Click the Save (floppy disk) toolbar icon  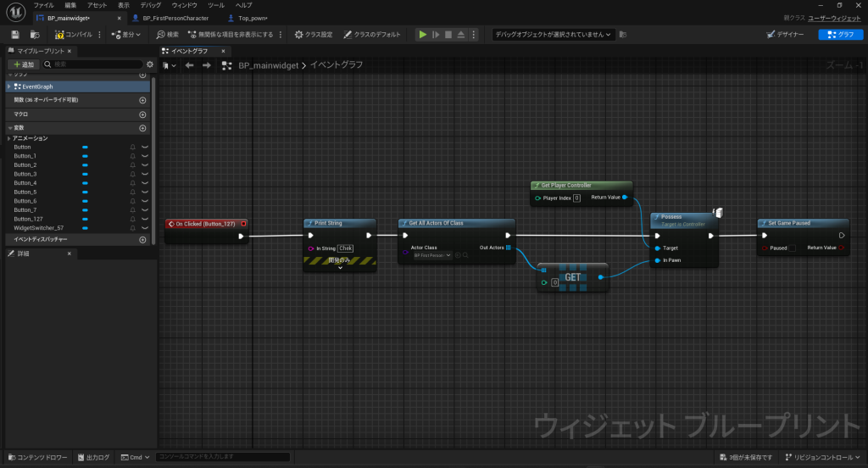[x=15, y=35]
